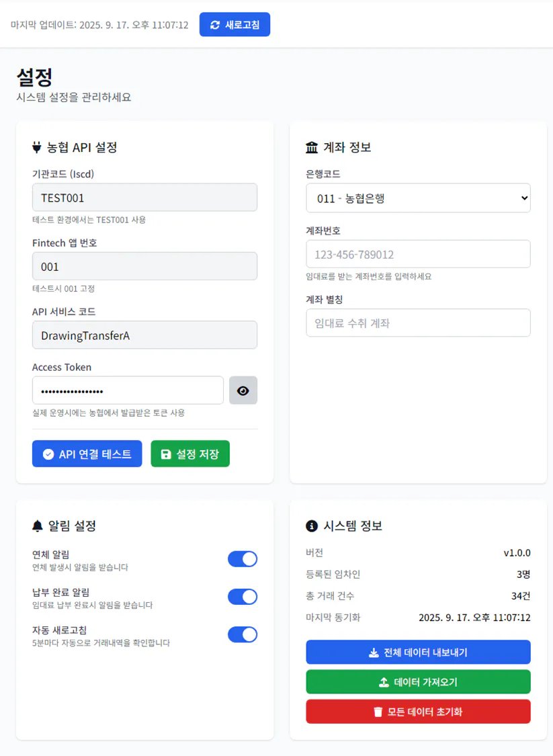Save settings with 설정 저장 button
Viewport: 553px width, 756px height.
tap(189, 454)
